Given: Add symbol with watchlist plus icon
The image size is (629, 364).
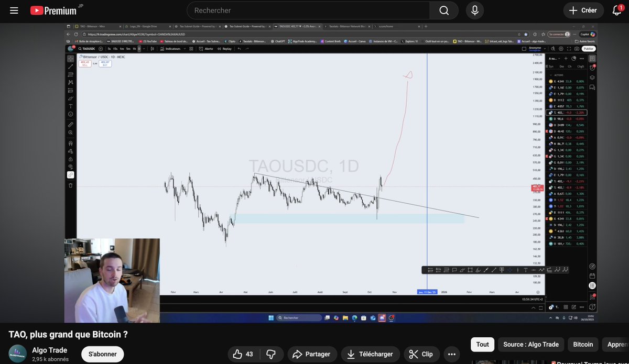Looking at the screenshot, I should [x=566, y=59].
